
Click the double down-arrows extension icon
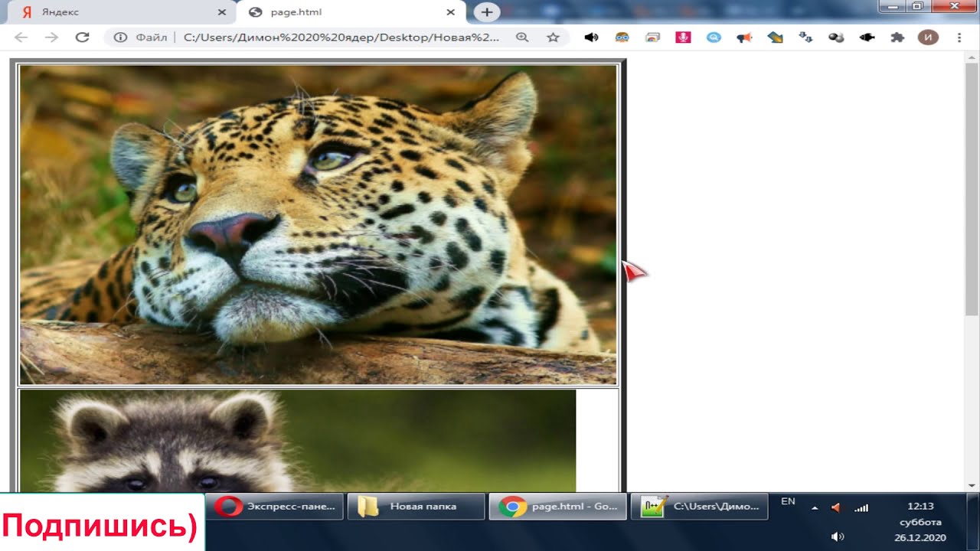(805, 37)
